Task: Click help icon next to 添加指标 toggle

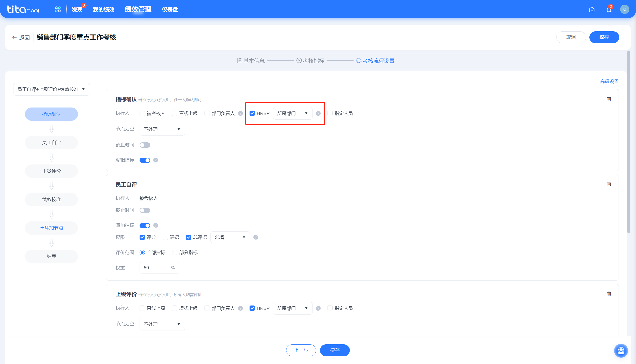Action: (155, 226)
